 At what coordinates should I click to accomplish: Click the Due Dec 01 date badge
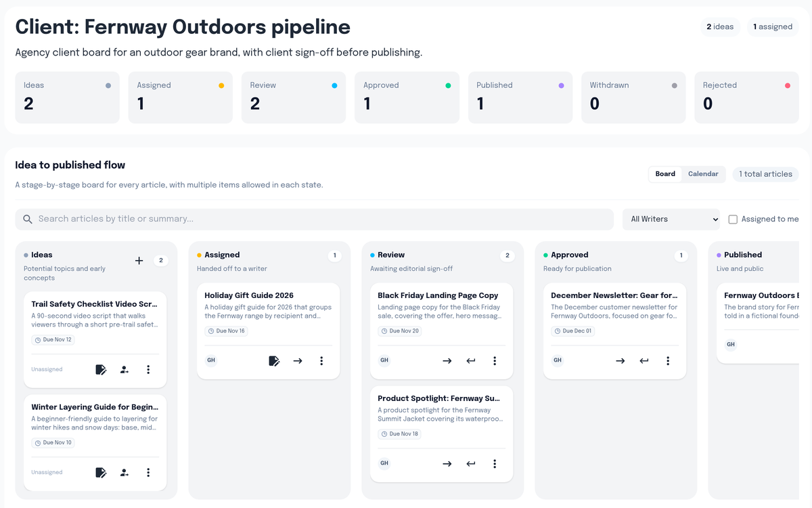[573, 331]
